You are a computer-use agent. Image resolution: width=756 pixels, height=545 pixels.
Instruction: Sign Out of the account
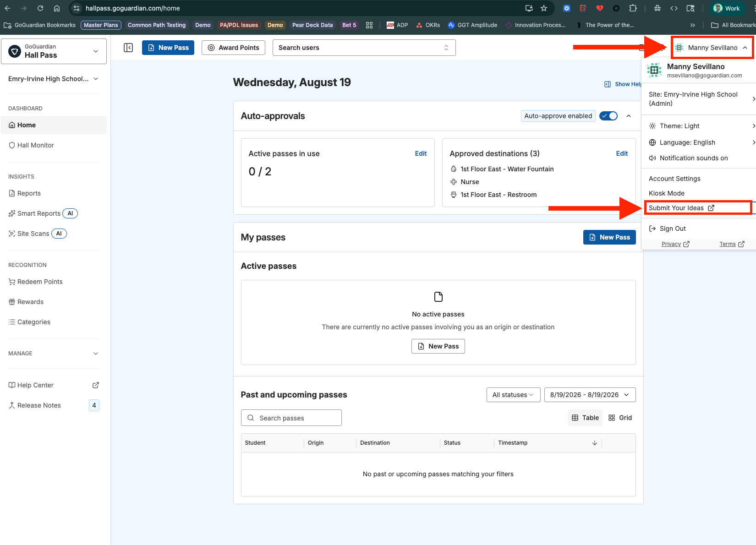click(668, 229)
